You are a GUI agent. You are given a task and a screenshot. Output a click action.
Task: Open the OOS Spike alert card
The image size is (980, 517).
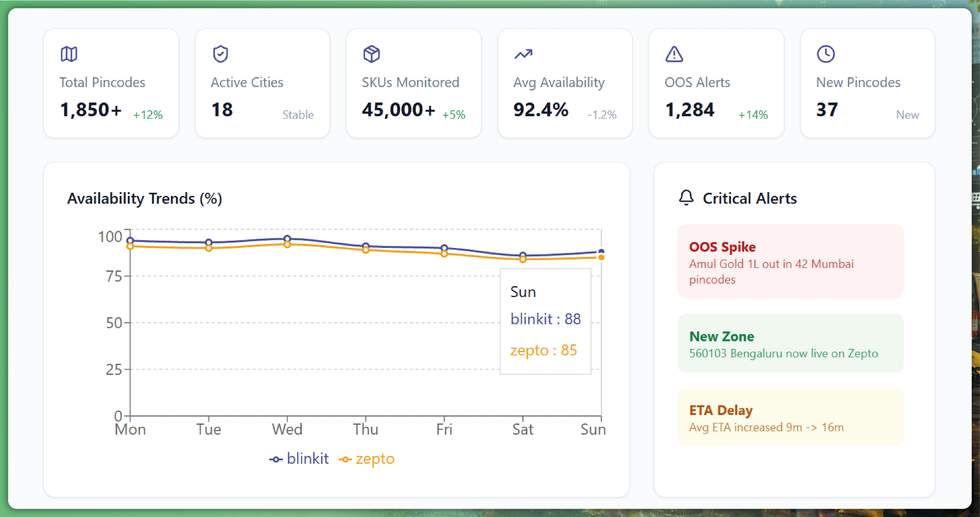[790, 262]
